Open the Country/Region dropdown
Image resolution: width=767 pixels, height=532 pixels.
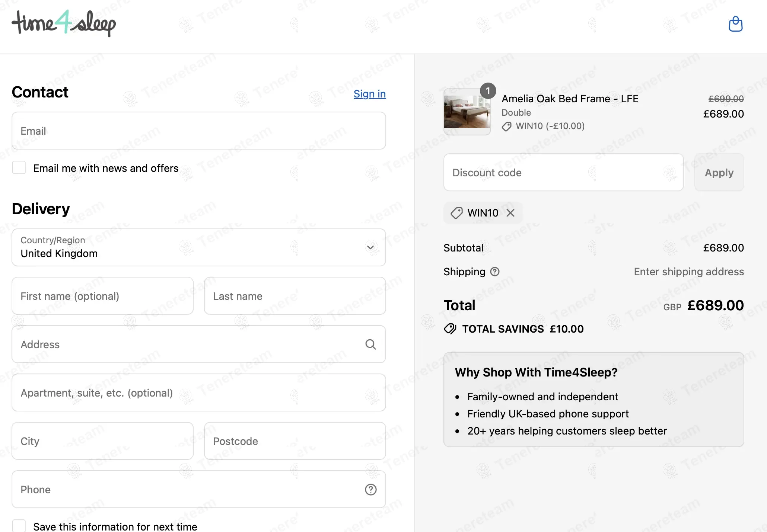pos(198,247)
